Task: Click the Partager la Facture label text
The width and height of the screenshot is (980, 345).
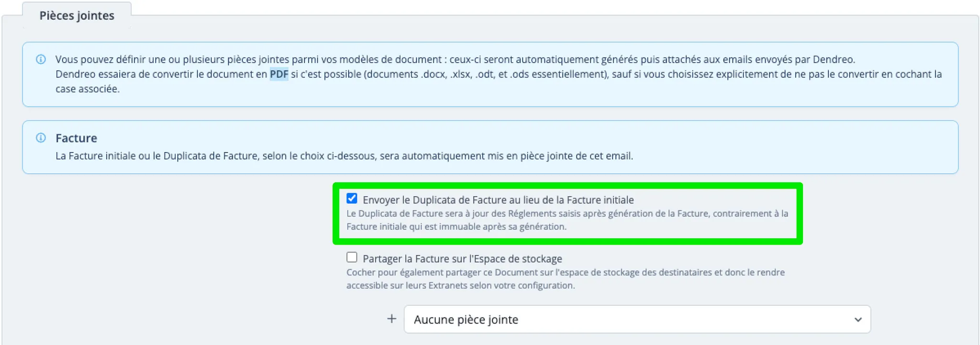Action: coord(462,258)
